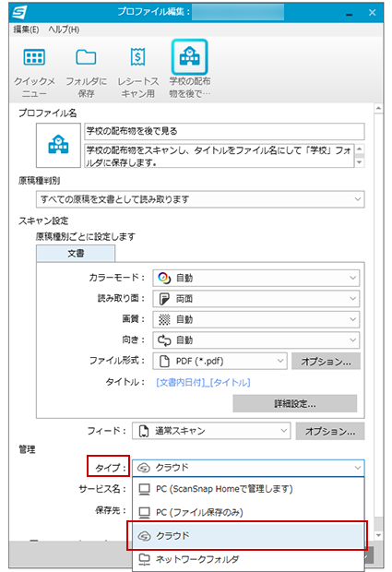Click オプション button next to file format
Screen dimensions: 392x572
tap(326, 361)
